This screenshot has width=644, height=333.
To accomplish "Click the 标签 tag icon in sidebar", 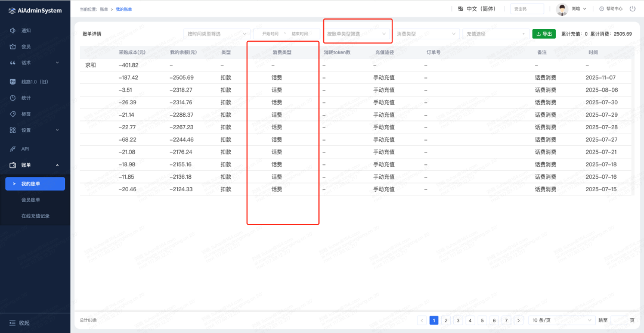I will click(13, 114).
